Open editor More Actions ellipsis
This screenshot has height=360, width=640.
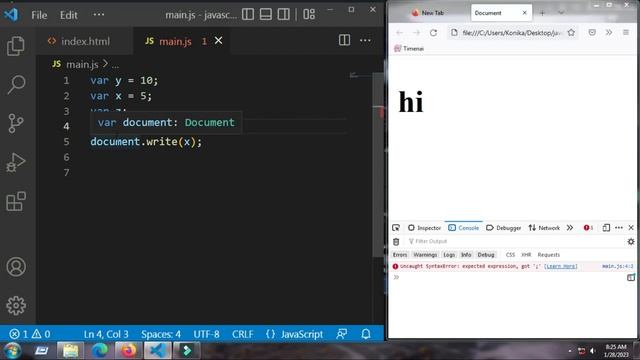[x=365, y=40]
